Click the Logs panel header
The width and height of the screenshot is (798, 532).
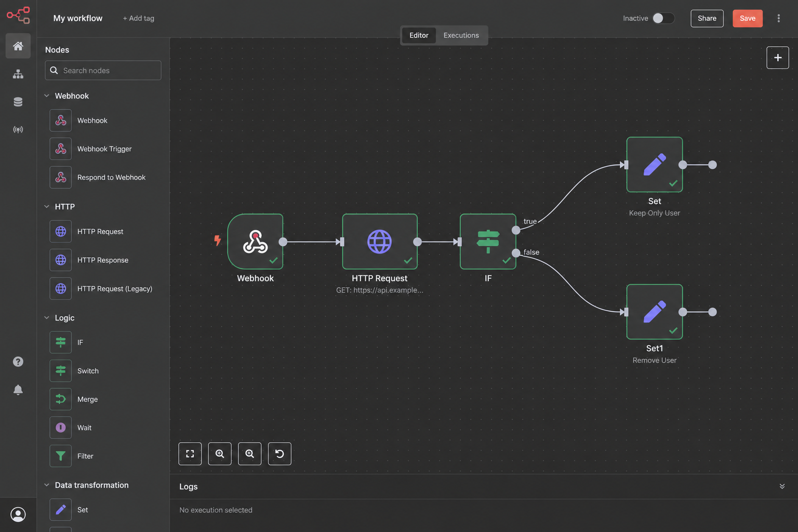[484, 486]
